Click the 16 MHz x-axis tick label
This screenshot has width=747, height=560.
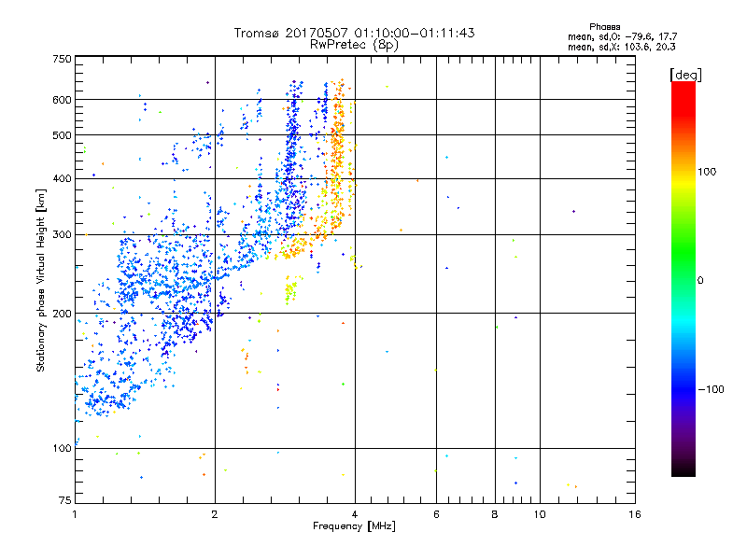tap(635, 514)
